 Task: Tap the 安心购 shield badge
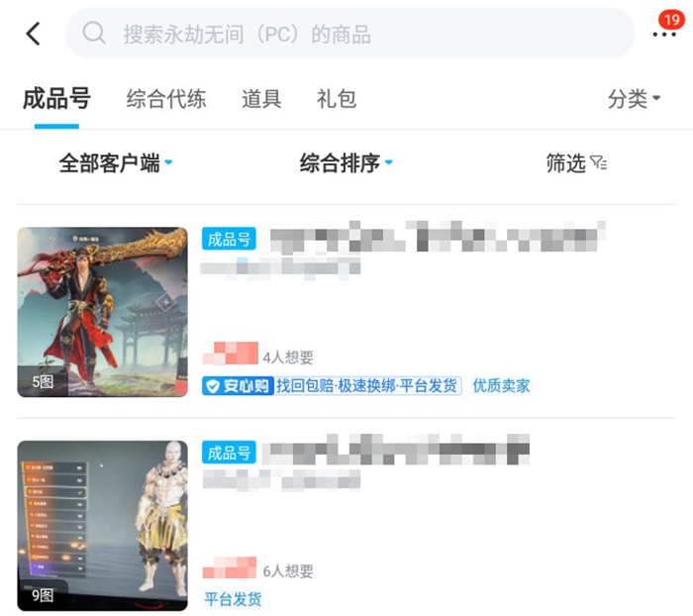[239, 386]
